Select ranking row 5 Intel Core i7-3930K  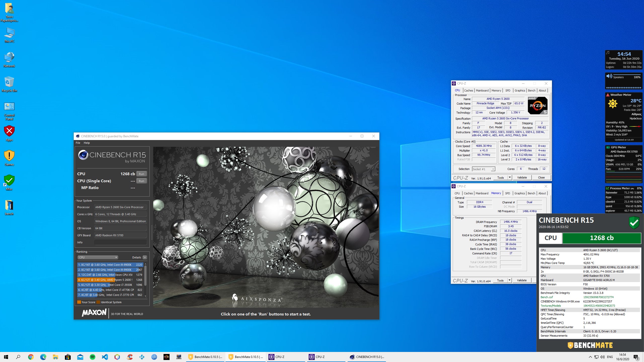coord(110,285)
